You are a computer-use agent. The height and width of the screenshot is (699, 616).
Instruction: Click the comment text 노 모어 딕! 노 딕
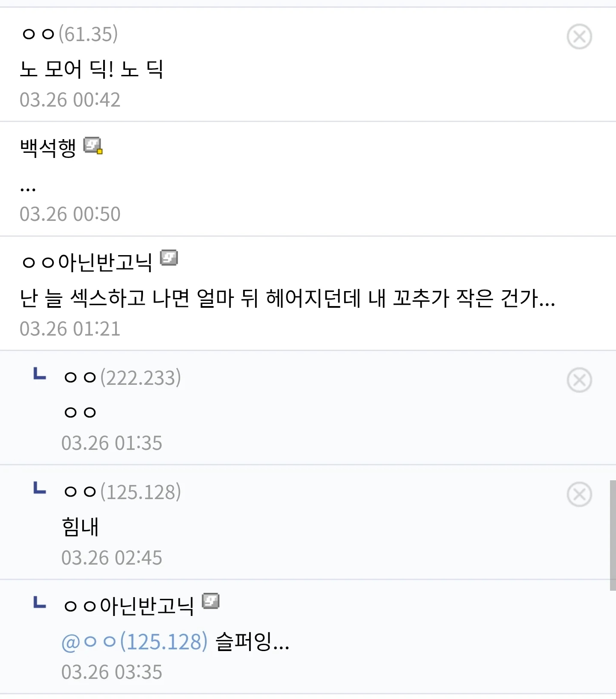[91, 69]
